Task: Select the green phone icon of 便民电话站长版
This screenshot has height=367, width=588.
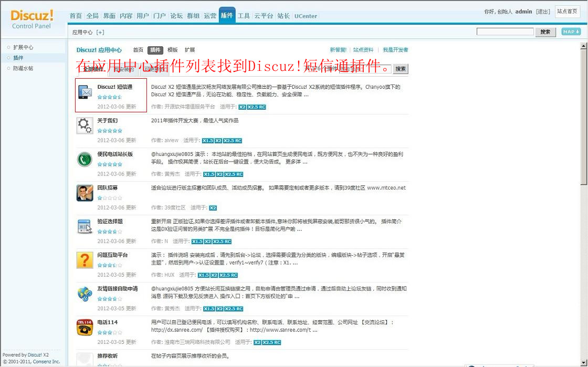Action: tap(85, 159)
